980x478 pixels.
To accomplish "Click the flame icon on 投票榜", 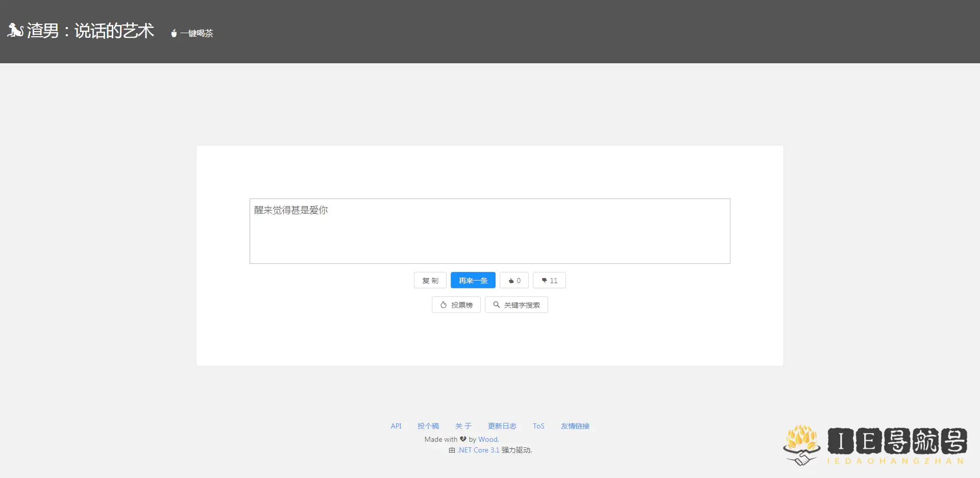I will (x=444, y=305).
